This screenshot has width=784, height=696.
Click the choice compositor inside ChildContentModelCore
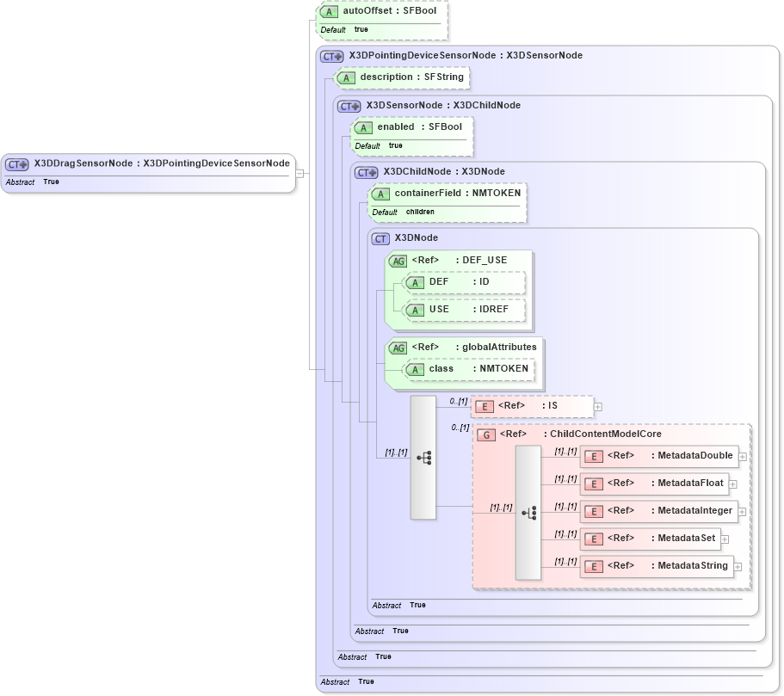click(528, 513)
